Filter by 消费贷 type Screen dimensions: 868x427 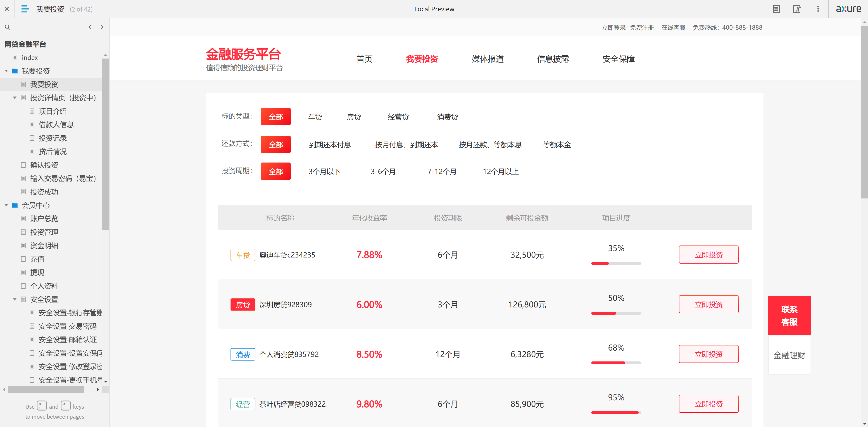click(447, 117)
